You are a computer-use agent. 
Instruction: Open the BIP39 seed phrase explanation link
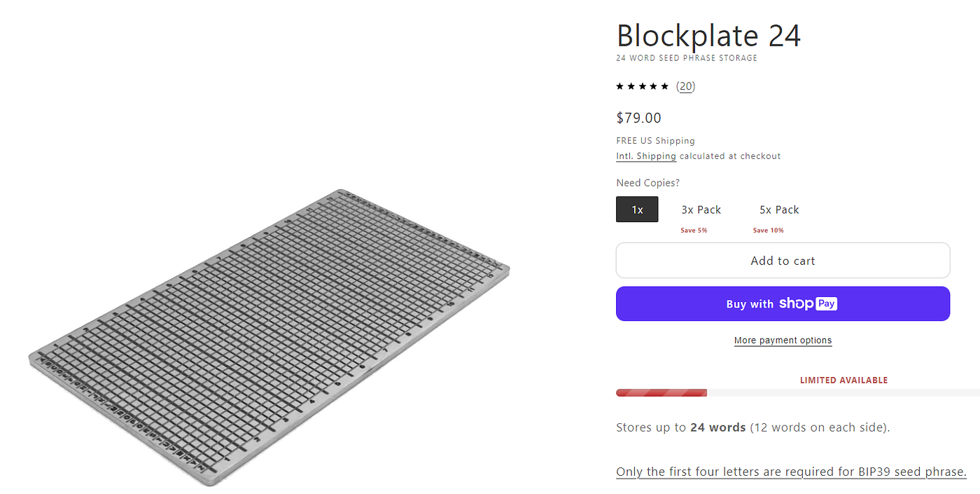791,471
